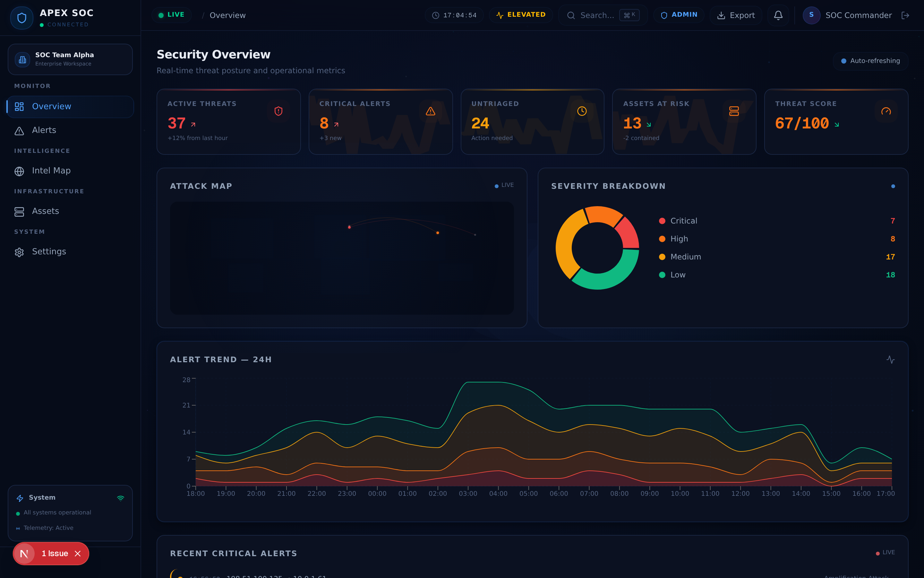Click All systems operational status
Image resolution: width=924 pixels, height=578 pixels.
54,512
